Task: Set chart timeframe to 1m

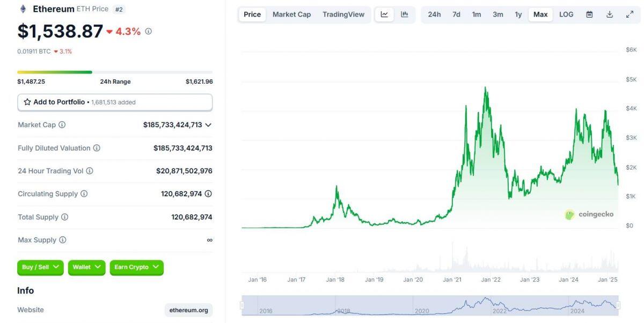Action: point(477,14)
